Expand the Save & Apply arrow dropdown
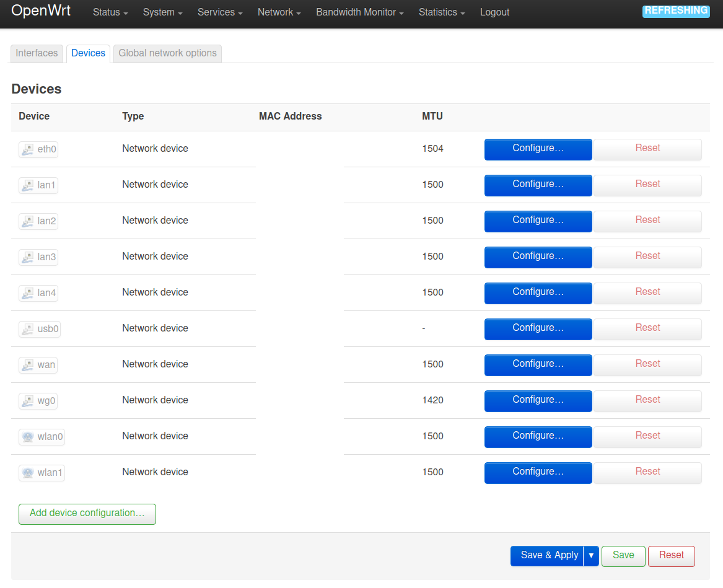Screen dimensions: 723x588 pyautogui.click(x=591, y=556)
